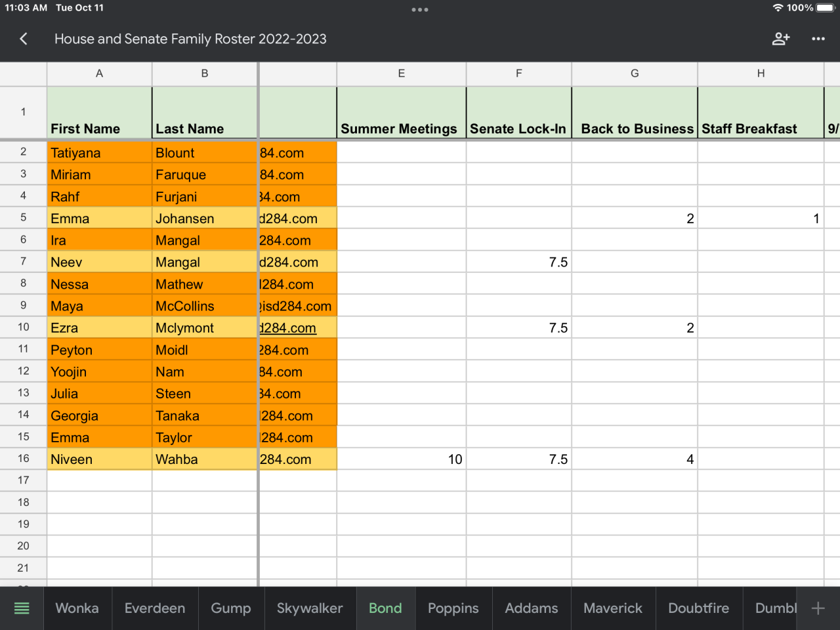Image resolution: width=840 pixels, height=630 pixels.
Task: Select the Moidl last name cell
Action: pos(205,350)
